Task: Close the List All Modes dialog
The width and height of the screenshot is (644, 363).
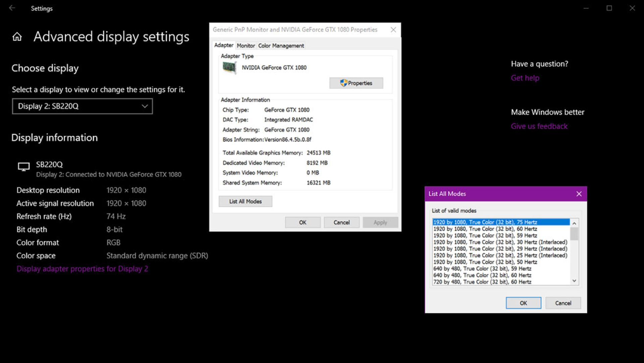Action: [x=579, y=194]
